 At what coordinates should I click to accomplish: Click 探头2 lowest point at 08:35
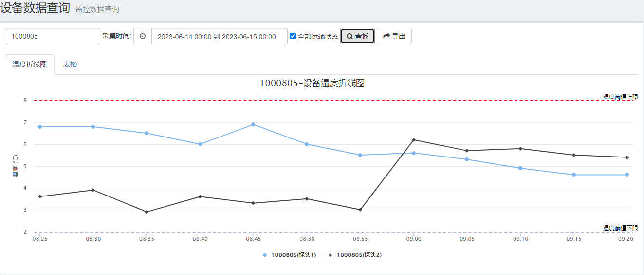[x=147, y=212]
